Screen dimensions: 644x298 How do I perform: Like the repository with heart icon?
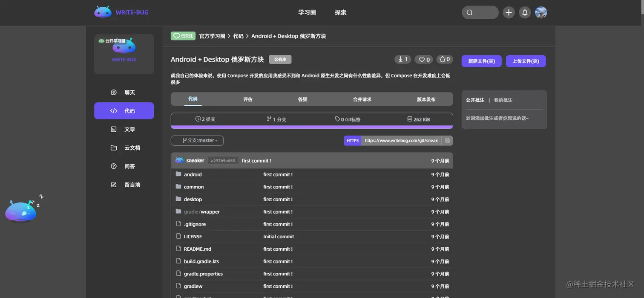tap(424, 59)
